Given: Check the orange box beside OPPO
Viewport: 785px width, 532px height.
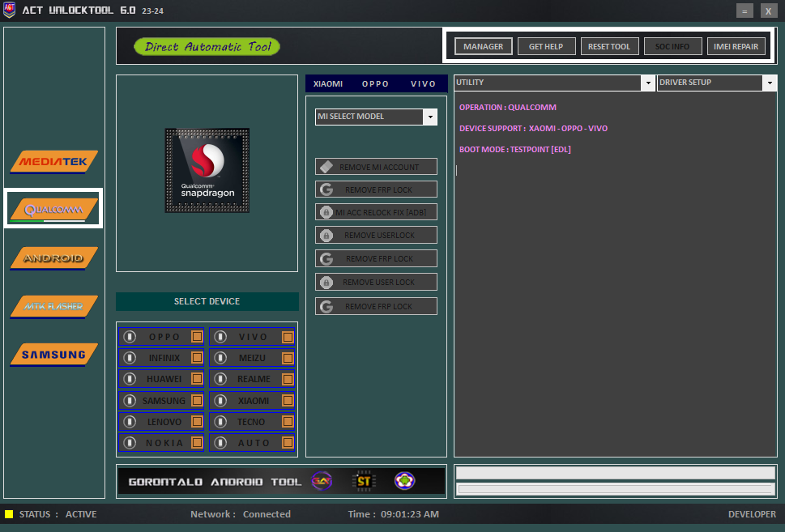Looking at the screenshot, I should 197,337.
